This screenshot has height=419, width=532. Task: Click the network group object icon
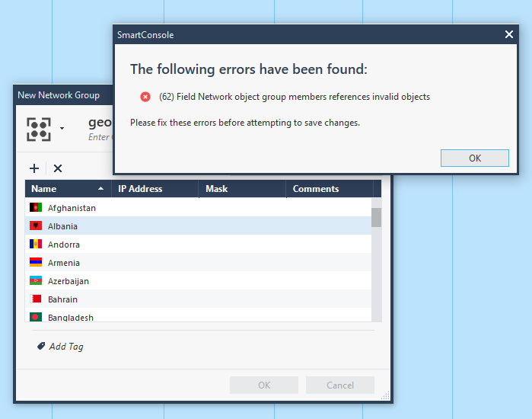click(39, 130)
